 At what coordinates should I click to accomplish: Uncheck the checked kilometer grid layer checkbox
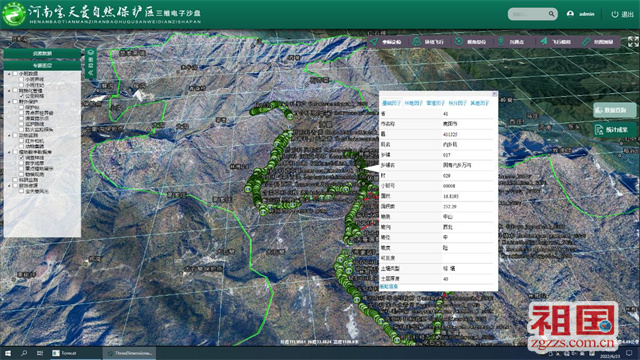(x=21, y=96)
